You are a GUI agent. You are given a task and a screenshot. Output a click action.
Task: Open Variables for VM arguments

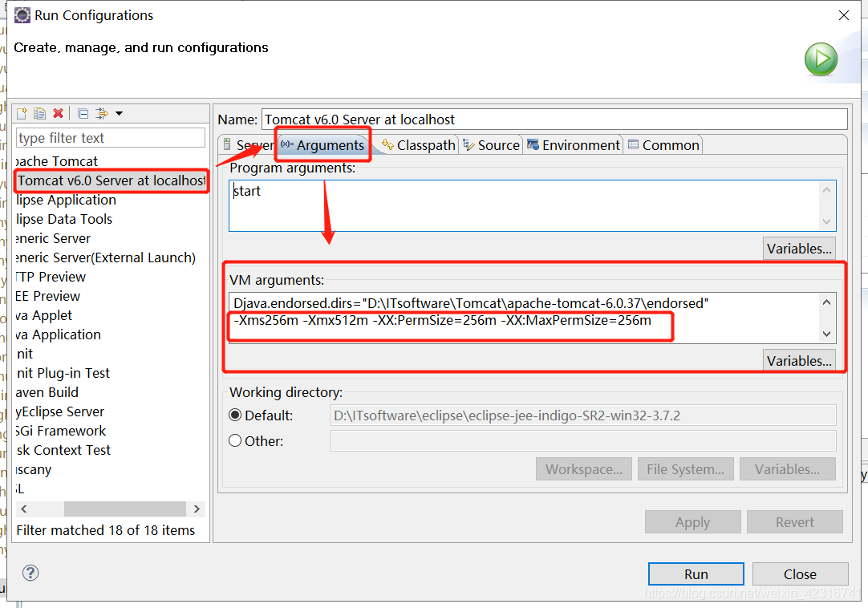799,359
